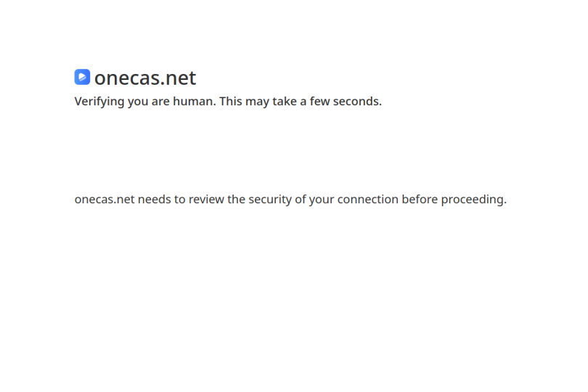Click the "Verifying you are human" sentence
This screenshot has height=392, width=588.
point(145,102)
